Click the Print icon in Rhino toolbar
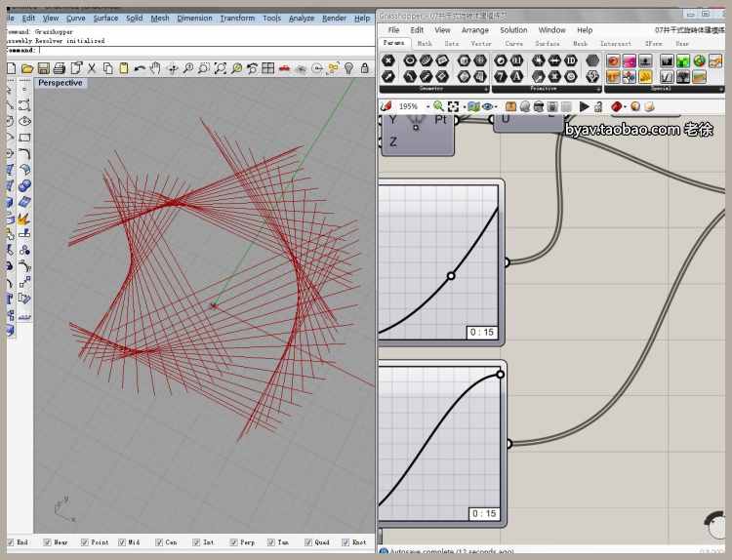 tap(60, 68)
